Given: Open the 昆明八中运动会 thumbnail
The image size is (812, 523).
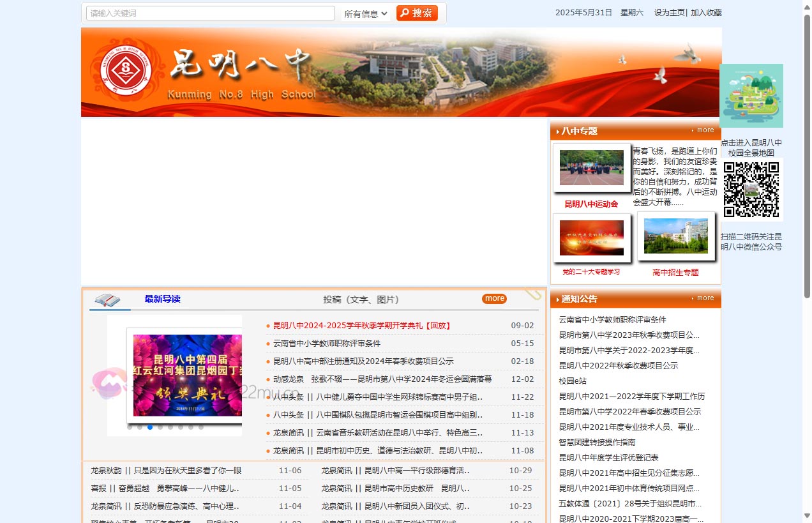Looking at the screenshot, I should 592,168.
